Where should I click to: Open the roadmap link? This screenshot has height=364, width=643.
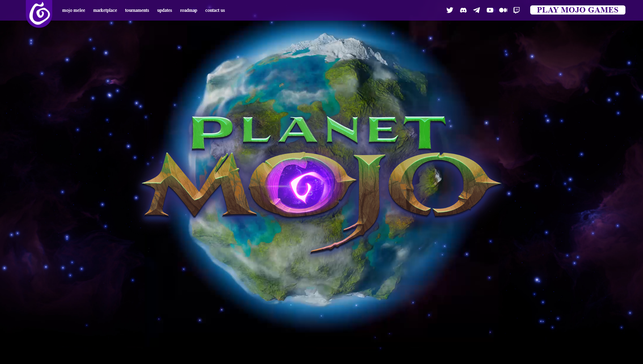[x=188, y=10]
